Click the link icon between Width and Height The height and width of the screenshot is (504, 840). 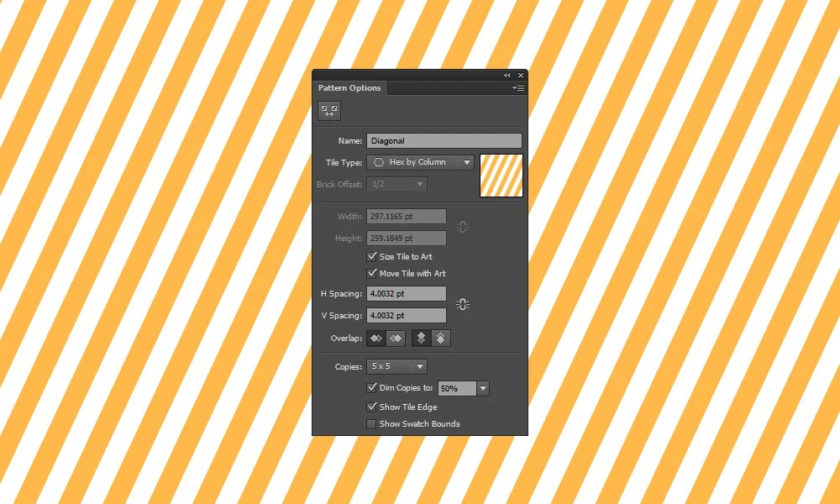pos(462,226)
